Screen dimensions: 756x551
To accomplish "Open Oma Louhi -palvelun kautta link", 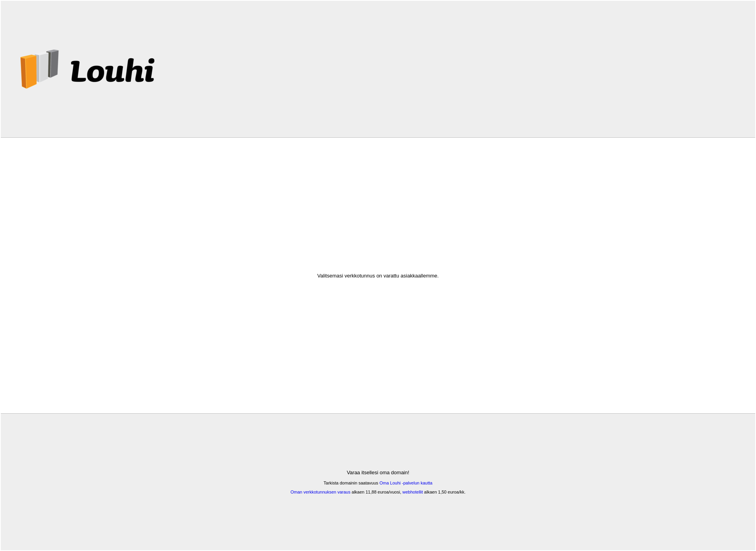I will [406, 483].
